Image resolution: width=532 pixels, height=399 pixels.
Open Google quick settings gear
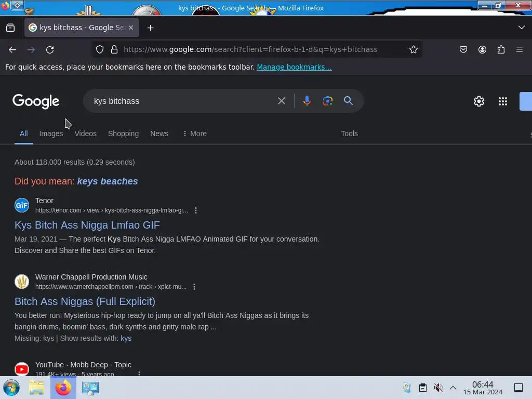click(x=478, y=101)
